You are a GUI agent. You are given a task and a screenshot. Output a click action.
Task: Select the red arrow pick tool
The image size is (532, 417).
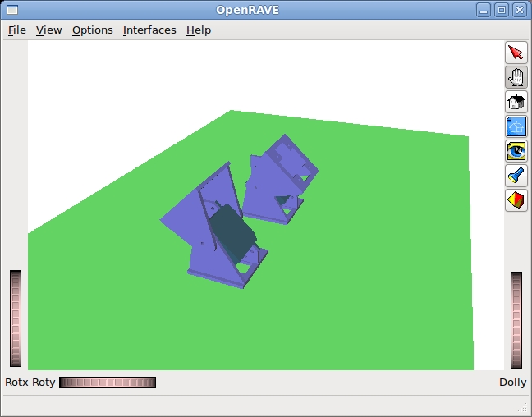click(516, 53)
